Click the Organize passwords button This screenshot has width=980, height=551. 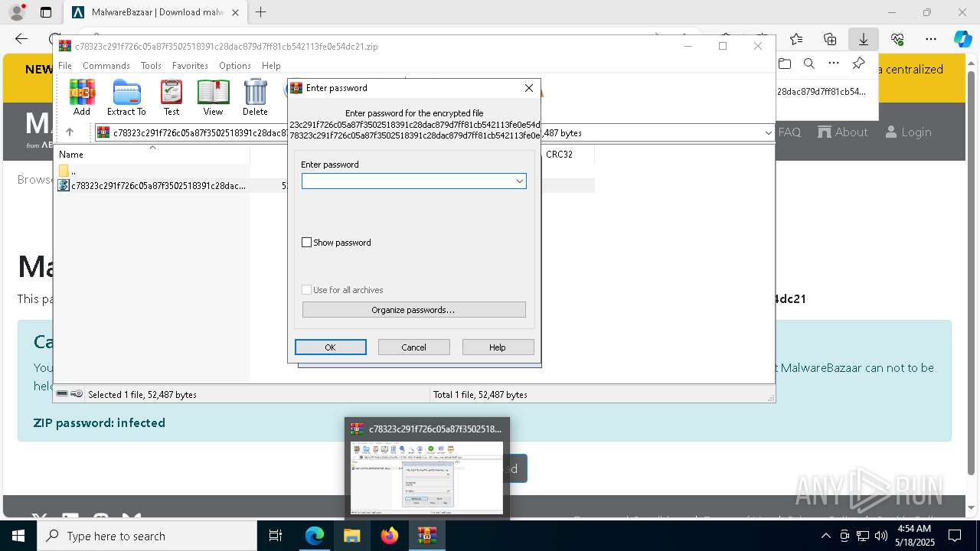413,310
